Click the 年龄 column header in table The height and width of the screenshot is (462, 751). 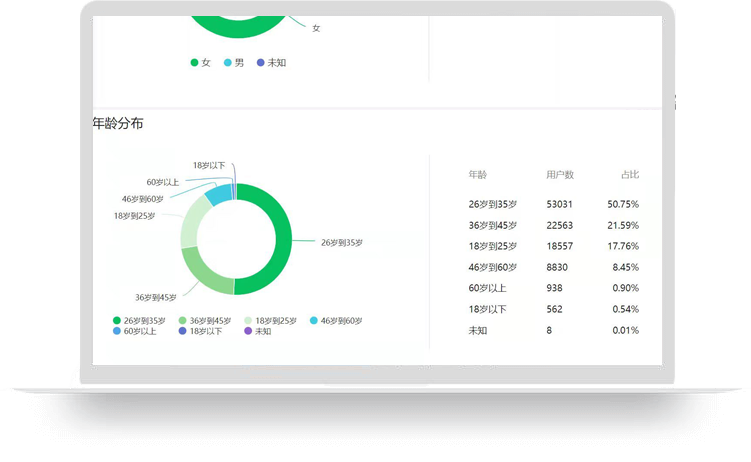[x=478, y=175]
